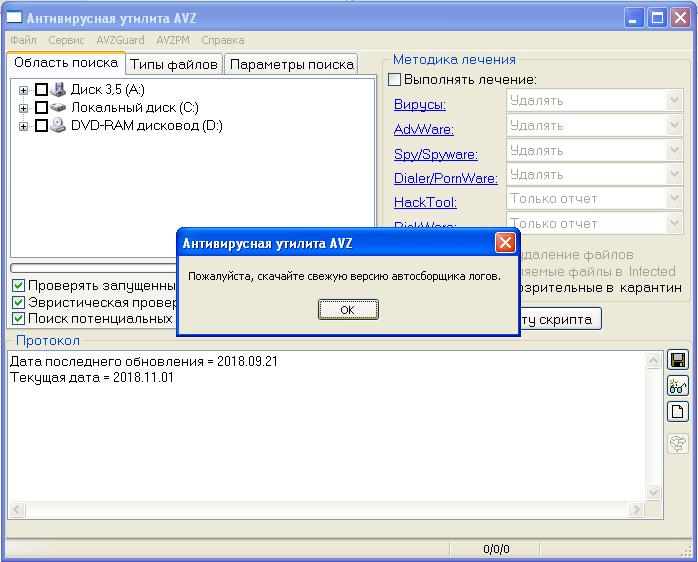Click the script button ending in скрипта
Viewport: 698px width, 562px height.
(x=560, y=319)
